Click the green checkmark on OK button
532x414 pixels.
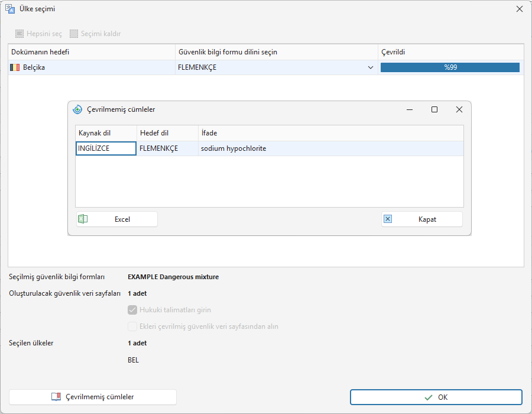click(x=429, y=397)
